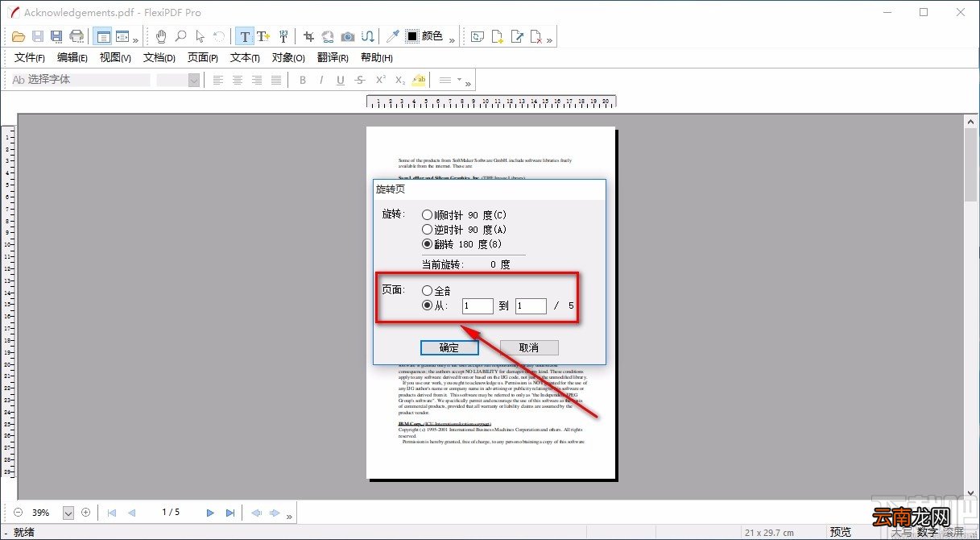Click the 预览 status bar entry
Viewport: 980px width, 540px height.
[841, 532]
